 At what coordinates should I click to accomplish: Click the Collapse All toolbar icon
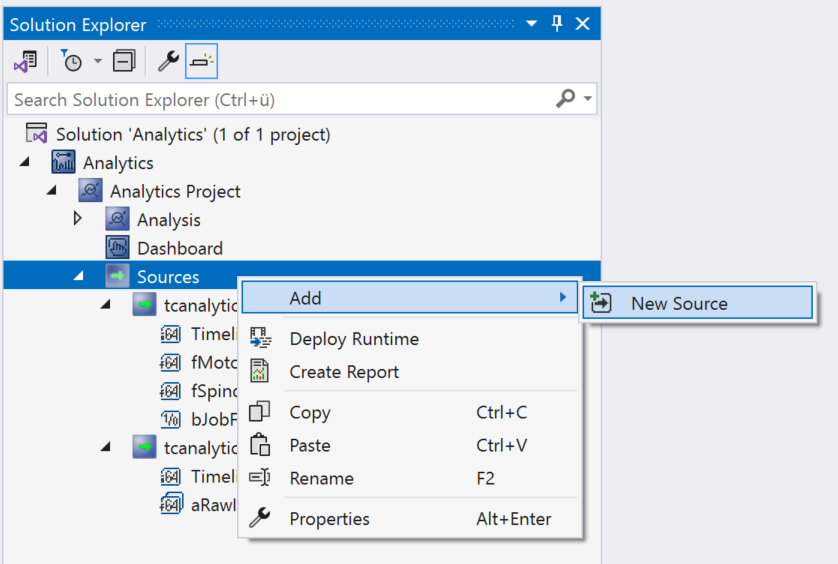pos(124,61)
